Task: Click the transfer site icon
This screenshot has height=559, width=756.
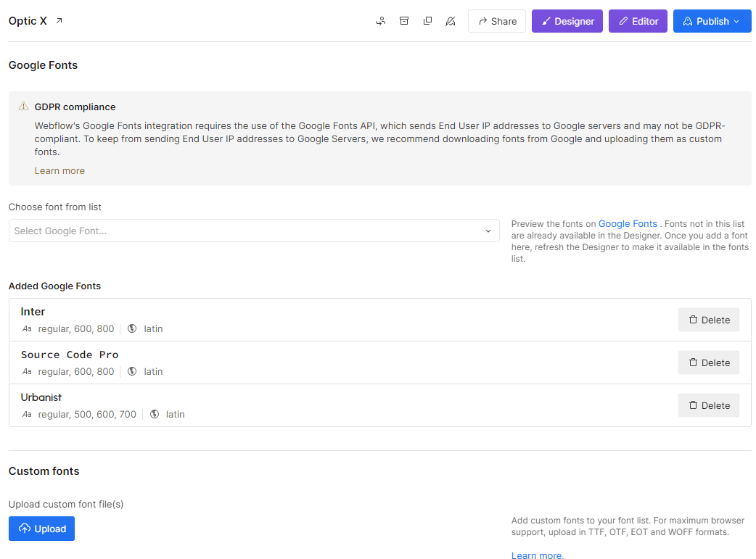Action: coord(381,21)
